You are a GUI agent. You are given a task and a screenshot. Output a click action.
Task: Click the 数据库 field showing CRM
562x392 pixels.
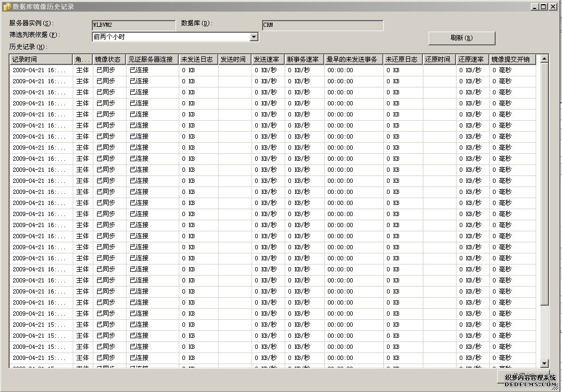[322, 25]
